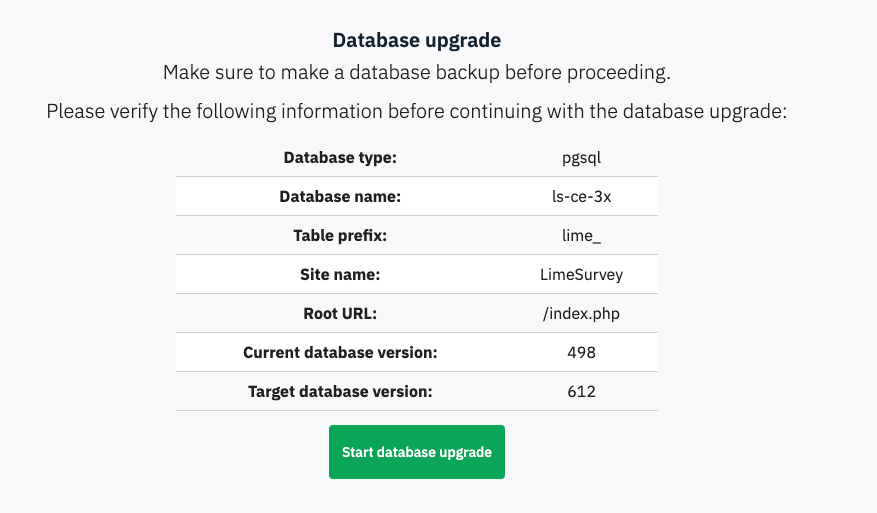The image size is (877, 513).
Task: Select the Database type label
Action: (x=340, y=158)
